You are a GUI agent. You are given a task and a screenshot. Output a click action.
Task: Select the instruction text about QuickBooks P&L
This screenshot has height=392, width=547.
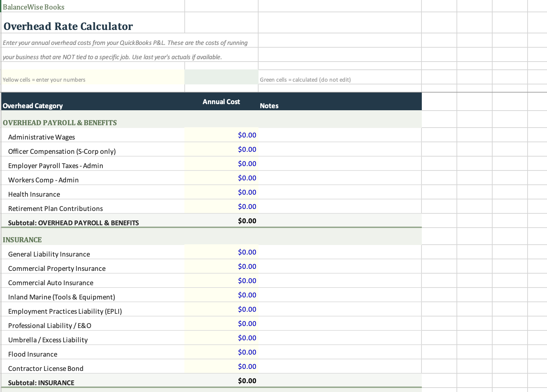coord(125,43)
